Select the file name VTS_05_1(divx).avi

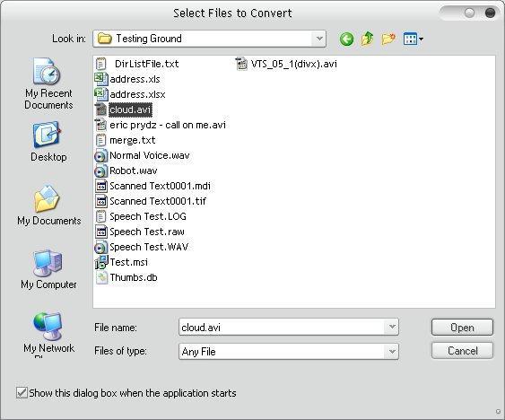[x=293, y=64]
